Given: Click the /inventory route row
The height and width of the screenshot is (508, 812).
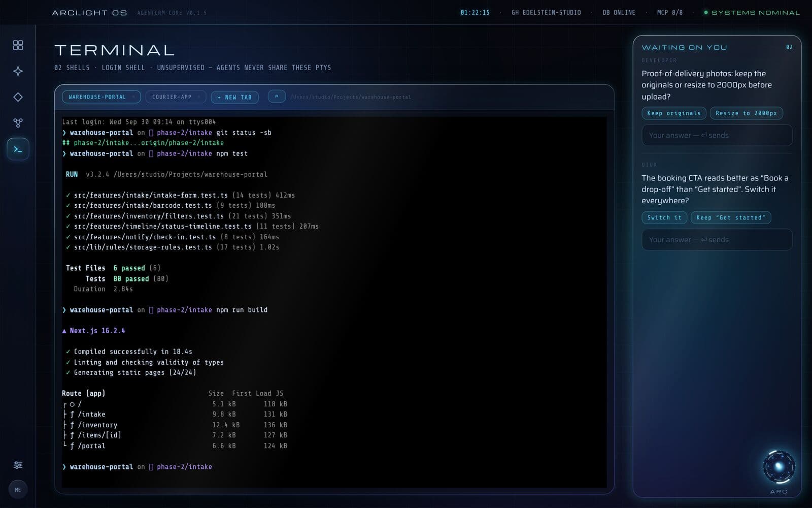Looking at the screenshot, I should tap(175, 425).
